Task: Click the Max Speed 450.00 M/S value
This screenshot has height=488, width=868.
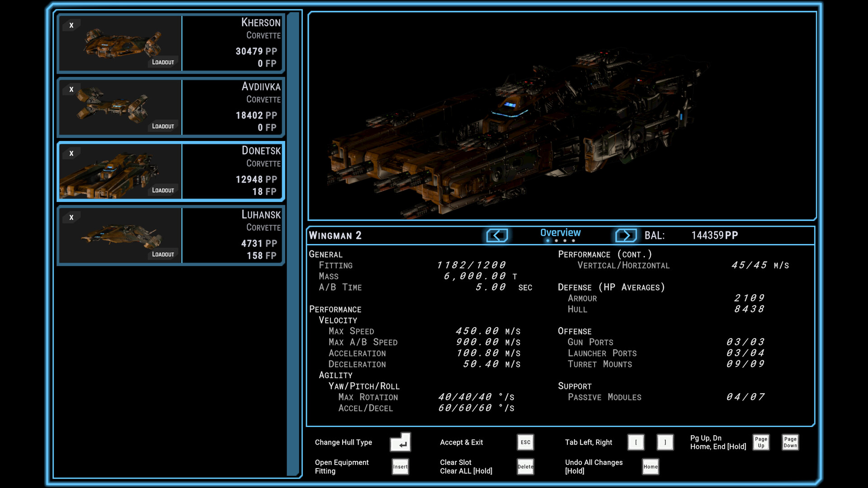Action: (x=488, y=331)
